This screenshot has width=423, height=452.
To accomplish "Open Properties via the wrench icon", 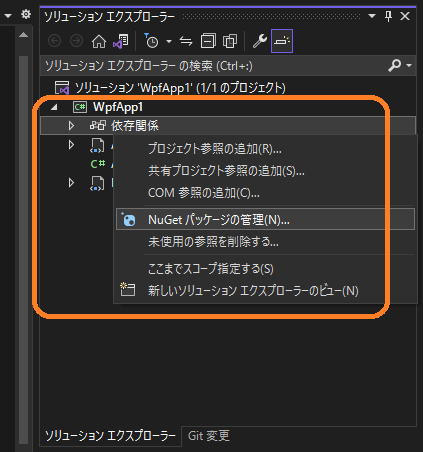I will coord(260,41).
